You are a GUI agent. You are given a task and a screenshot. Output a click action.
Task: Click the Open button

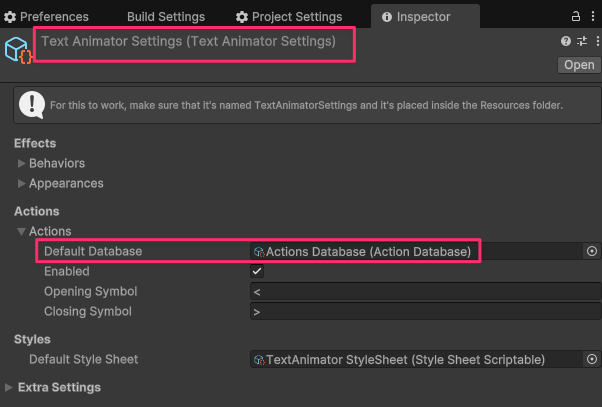(x=579, y=65)
